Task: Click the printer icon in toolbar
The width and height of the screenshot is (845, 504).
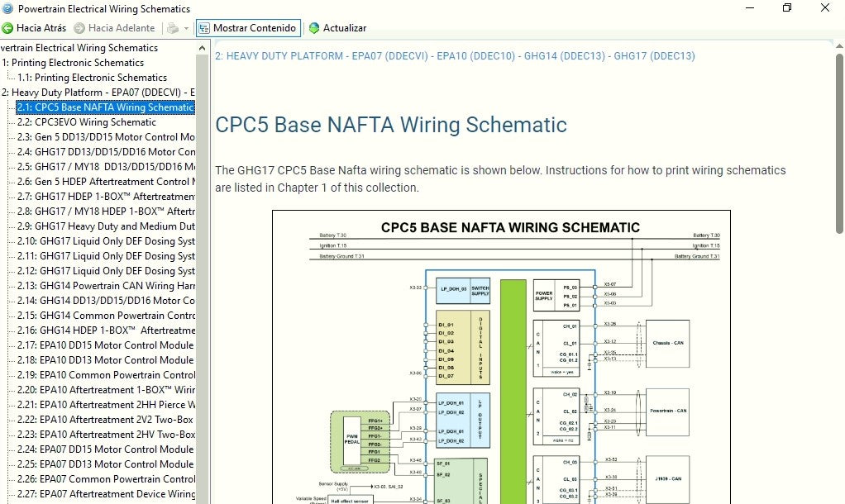Action: click(x=172, y=28)
